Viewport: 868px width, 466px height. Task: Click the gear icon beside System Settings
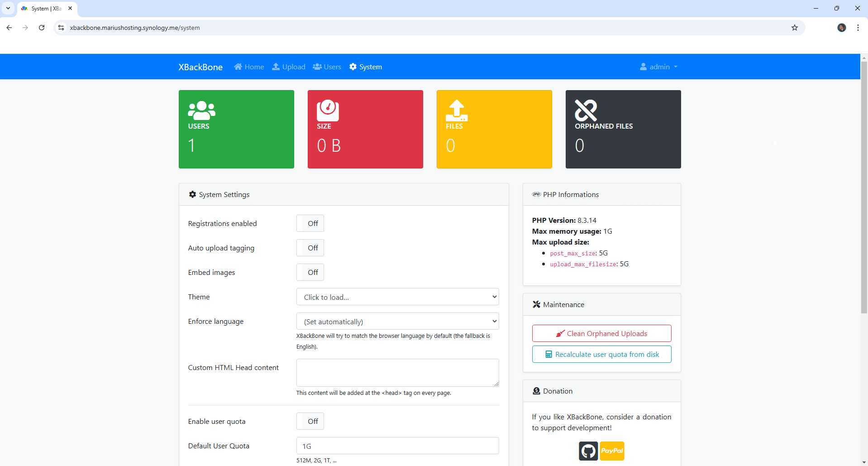[x=192, y=194]
